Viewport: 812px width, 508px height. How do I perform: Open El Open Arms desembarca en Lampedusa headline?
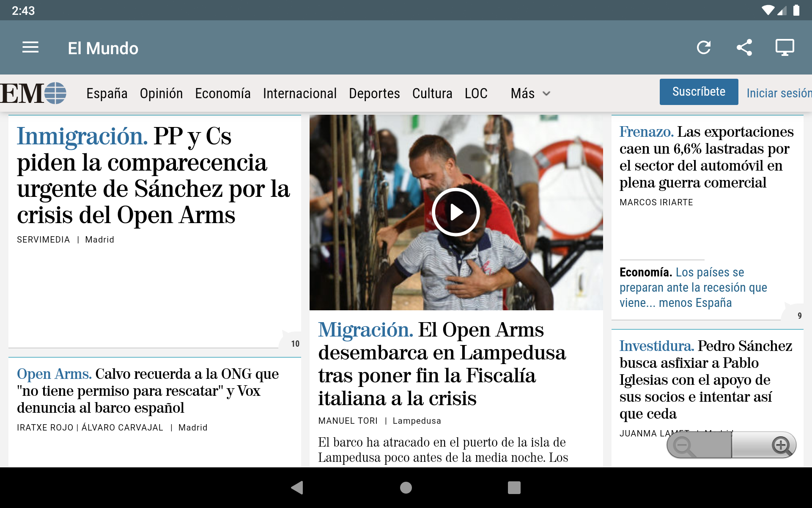(x=442, y=364)
